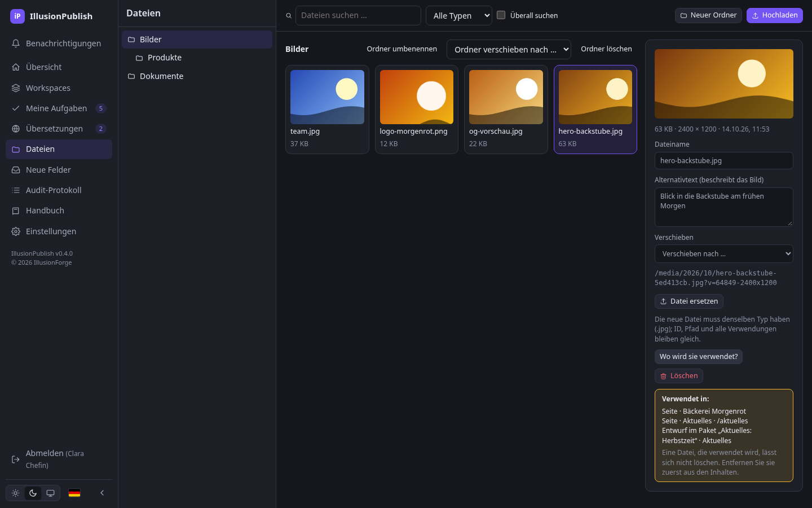Viewport: 812px width, 508px height.
Task: Enable the Überall suchen checkbox
Action: point(501,15)
